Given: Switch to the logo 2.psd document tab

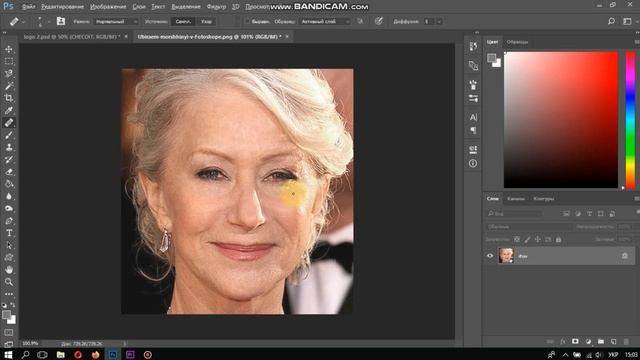Looking at the screenshot, I should (71, 37).
